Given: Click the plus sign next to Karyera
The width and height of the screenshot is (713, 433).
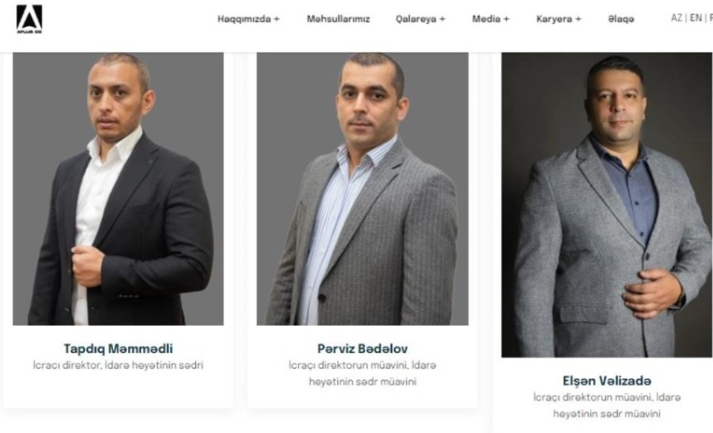Looking at the screenshot, I should click(x=578, y=19).
